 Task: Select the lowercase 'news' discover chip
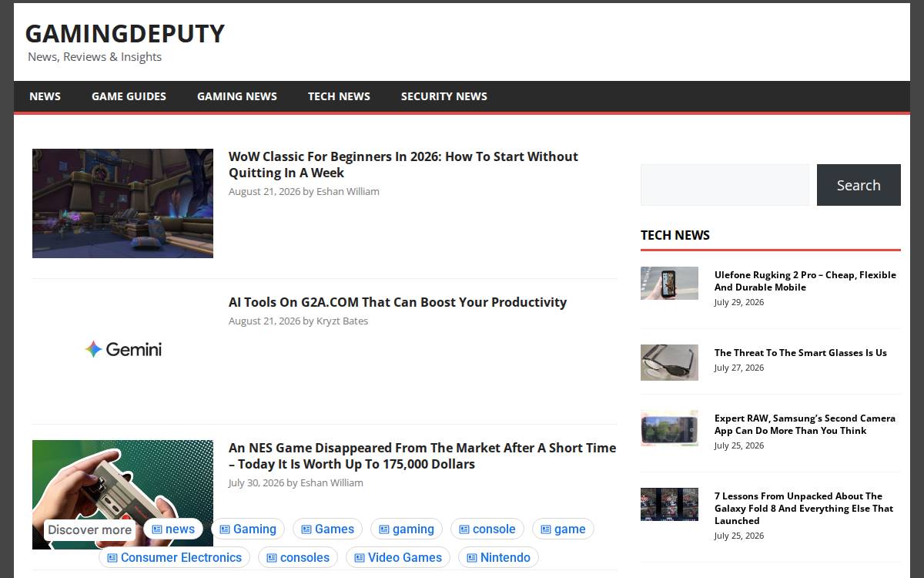click(173, 529)
